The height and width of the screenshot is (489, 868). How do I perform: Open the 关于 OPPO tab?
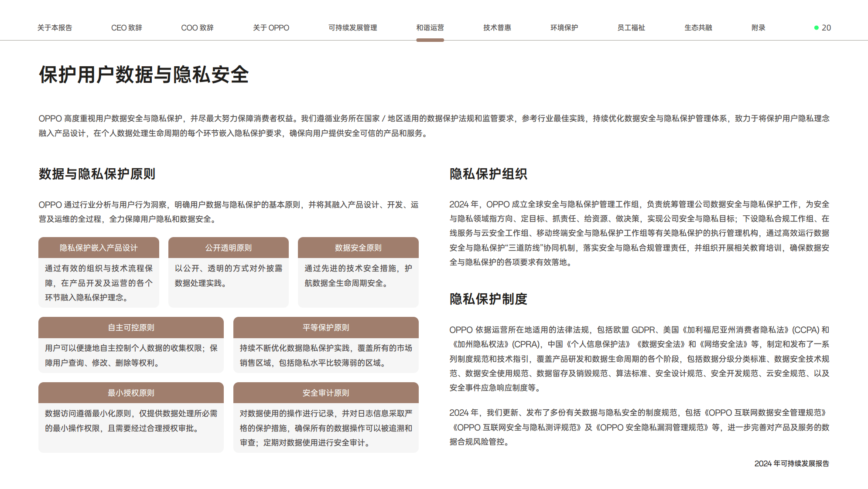coord(271,27)
